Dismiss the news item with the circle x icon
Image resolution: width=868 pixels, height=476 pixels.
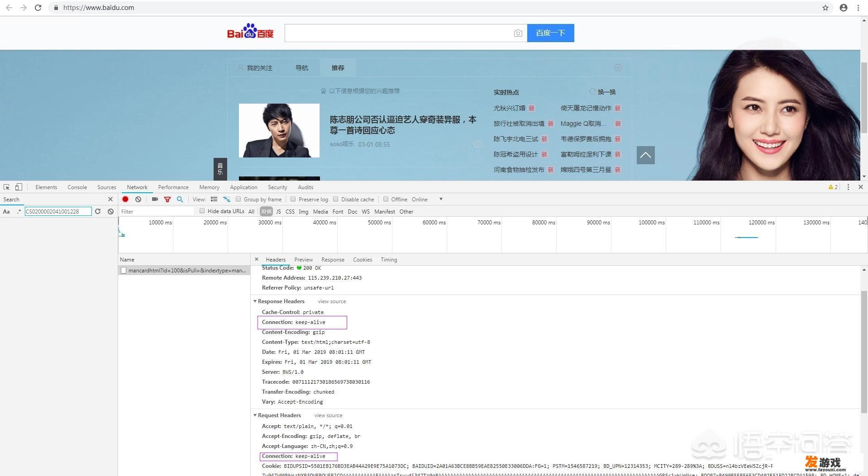[478, 144]
